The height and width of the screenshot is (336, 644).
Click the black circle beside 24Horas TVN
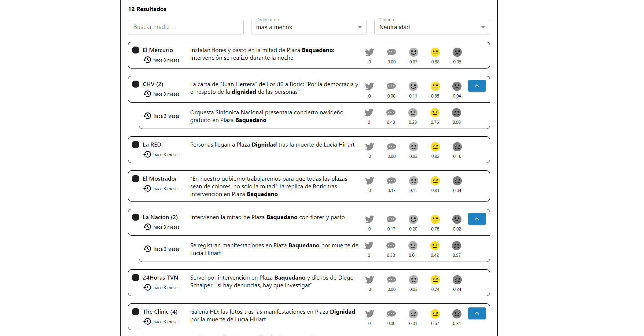tap(136, 278)
